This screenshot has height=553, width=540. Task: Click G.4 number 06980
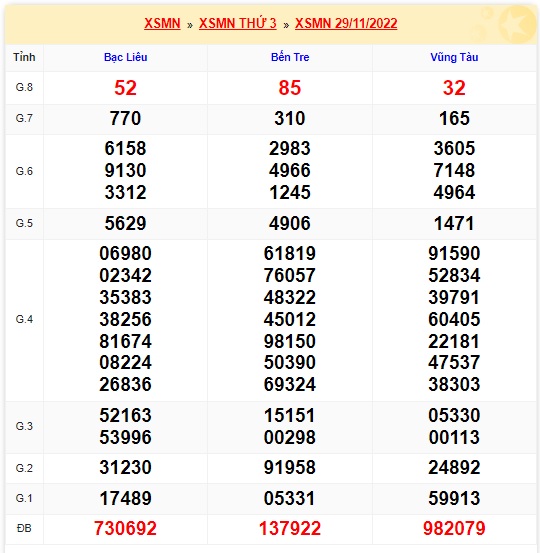point(125,254)
